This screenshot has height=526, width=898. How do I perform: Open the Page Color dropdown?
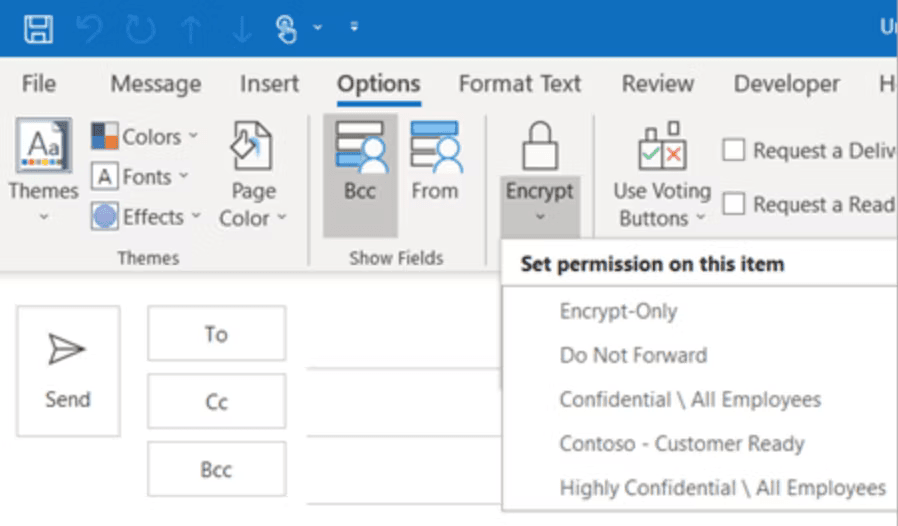(x=253, y=174)
